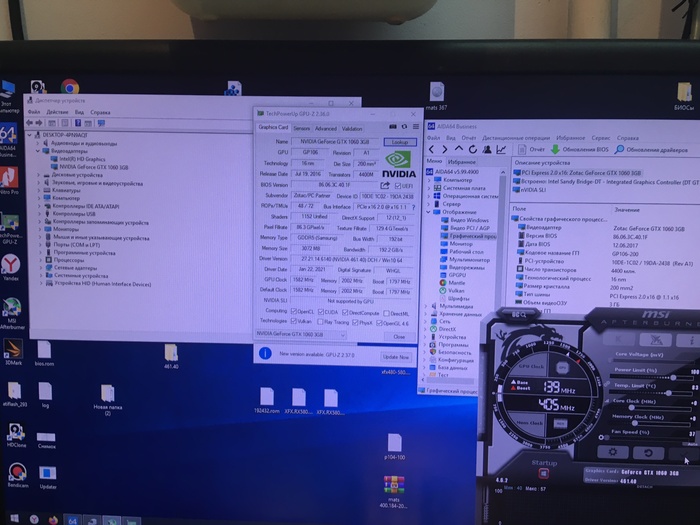This screenshot has width=700, height=525.
Task: Toggle OpenGL 4.6 checkbox in GPU-Z
Action: point(379,323)
